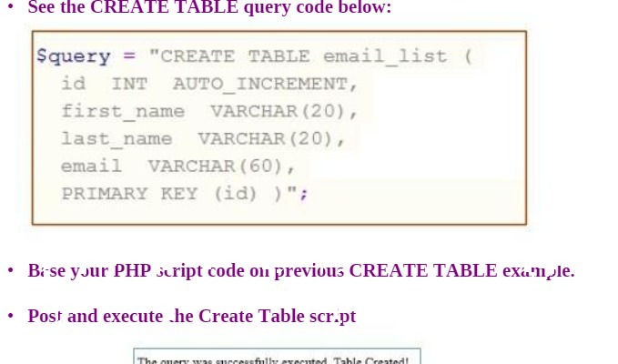Click the code line '$query = "CREATE TABLE email_list ('
The width and height of the screenshot is (618, 364).
254,56
